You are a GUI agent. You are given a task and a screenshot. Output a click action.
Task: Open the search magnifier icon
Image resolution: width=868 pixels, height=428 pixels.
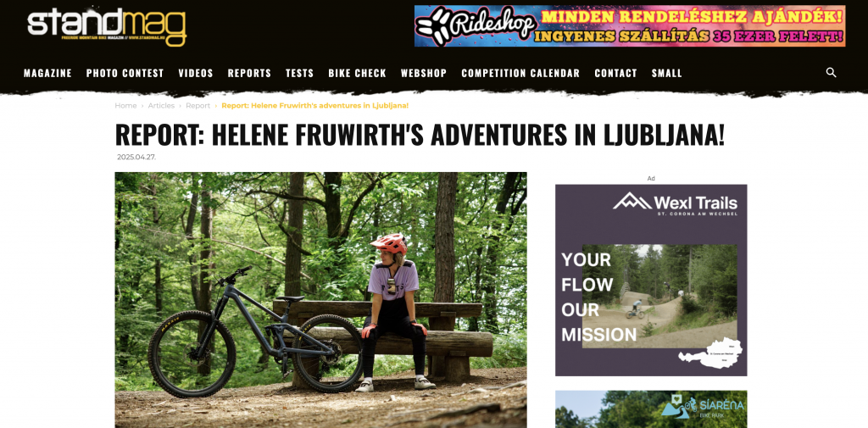tap(831, 73)
